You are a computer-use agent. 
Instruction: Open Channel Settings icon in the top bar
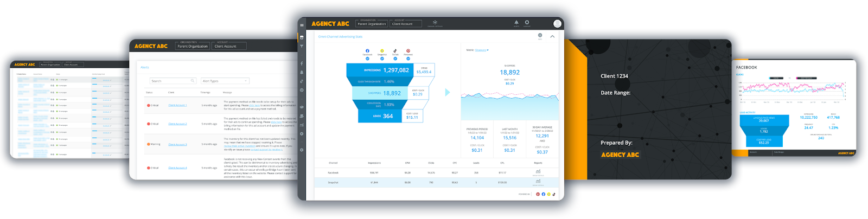pyautogui.click(x=435, y=23)
